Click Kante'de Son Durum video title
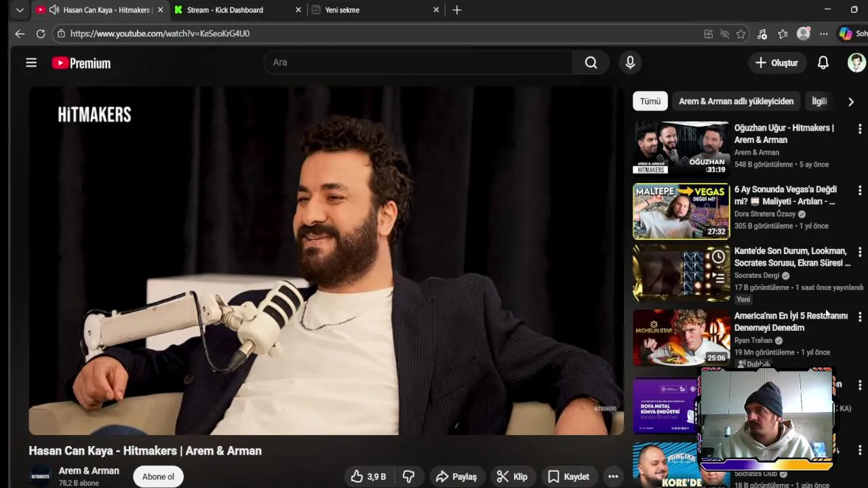The image size is (868, 488). click(x=792, y=257)
